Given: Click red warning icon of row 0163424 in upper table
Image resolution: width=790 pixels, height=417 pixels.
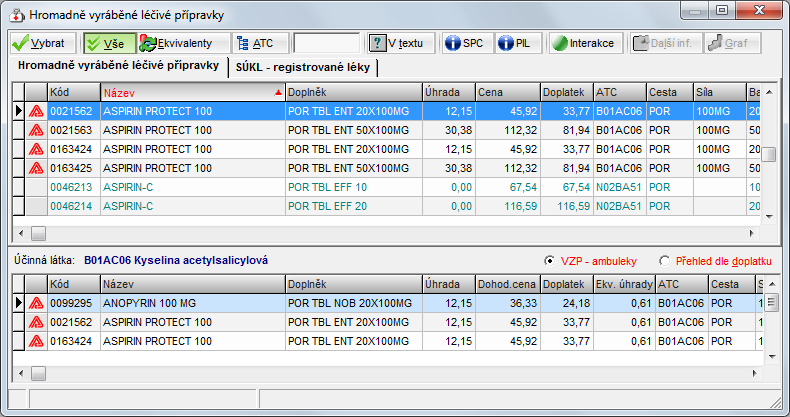Looking at the screenshot, I should pos(36,149).
